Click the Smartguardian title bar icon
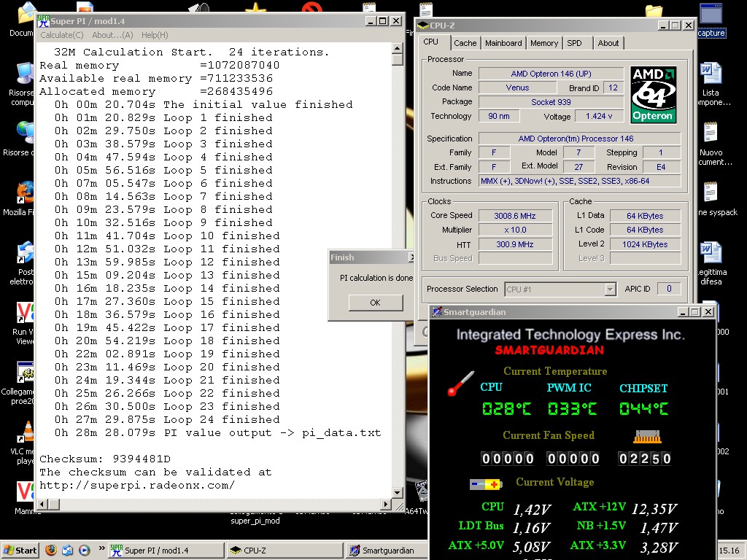 437,312
